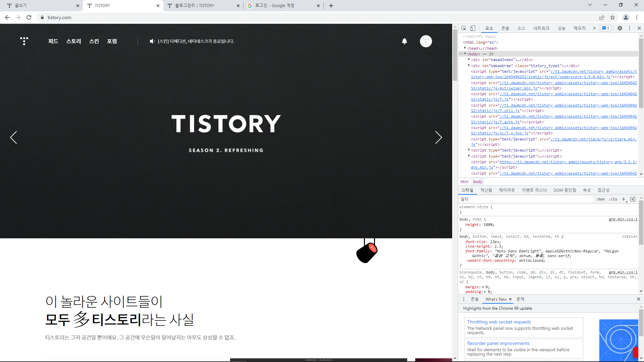This screenshot has width=644, height=362.
Task: Add a new style rule with plus icon
Action: pyautogui.click(x=624, y=199)
